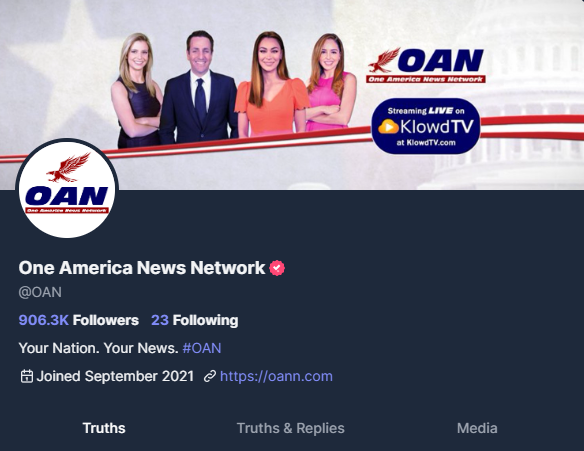Click the KlowdTV orange cloud play icon
Screen dimensions: 584x451
[x=388, y=127]
